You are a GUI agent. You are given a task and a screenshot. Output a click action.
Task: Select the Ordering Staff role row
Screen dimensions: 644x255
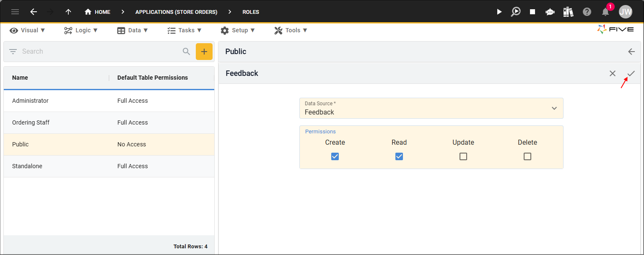[x=109, y=122]
